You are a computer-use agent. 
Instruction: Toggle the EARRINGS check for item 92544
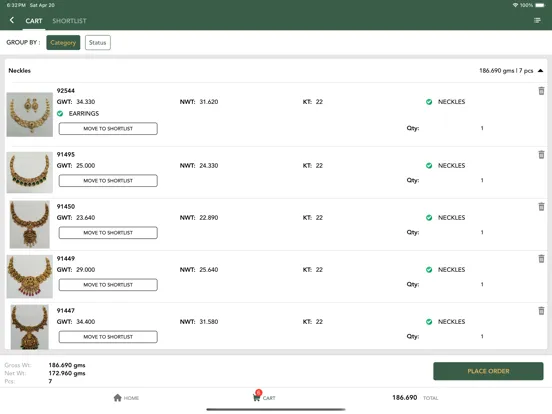(x=60, y=113)
